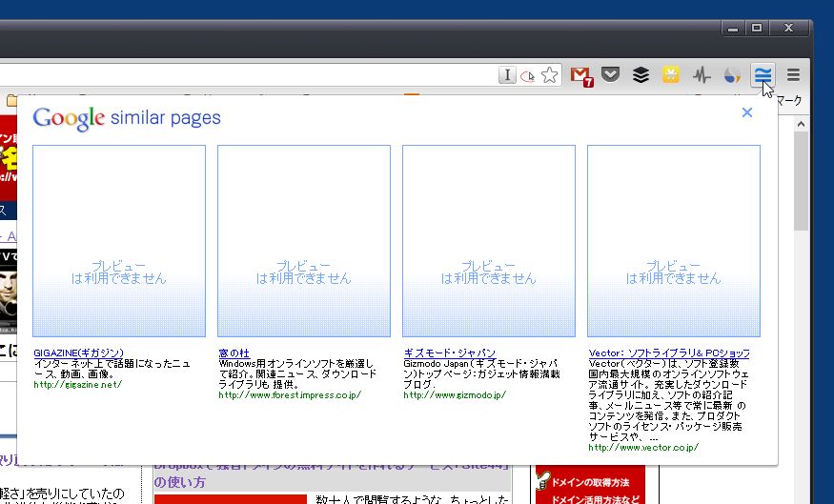
Task: Click the yellow sticky note extension icon
Action: 671,75
